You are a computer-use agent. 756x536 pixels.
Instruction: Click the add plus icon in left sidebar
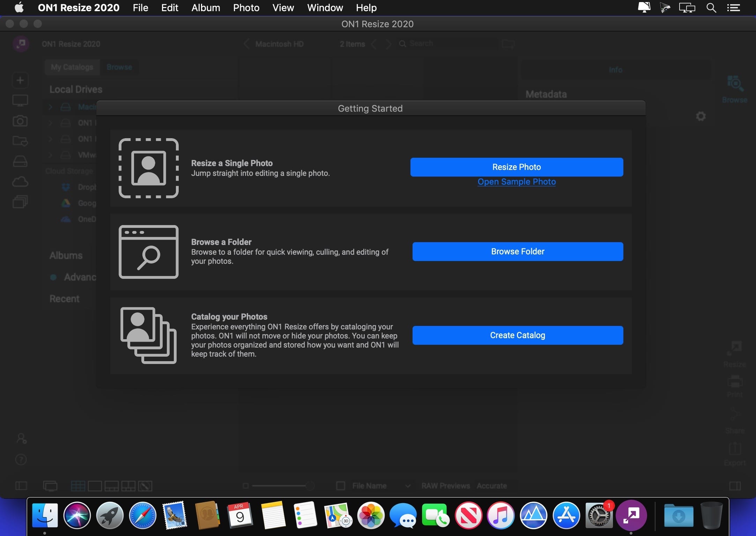pos(20,80)
